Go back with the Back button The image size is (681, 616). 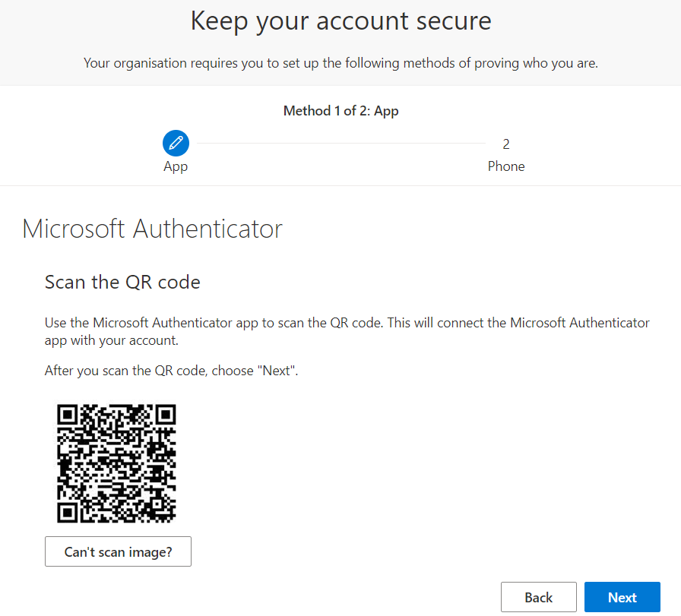click(x=539, y=597)
